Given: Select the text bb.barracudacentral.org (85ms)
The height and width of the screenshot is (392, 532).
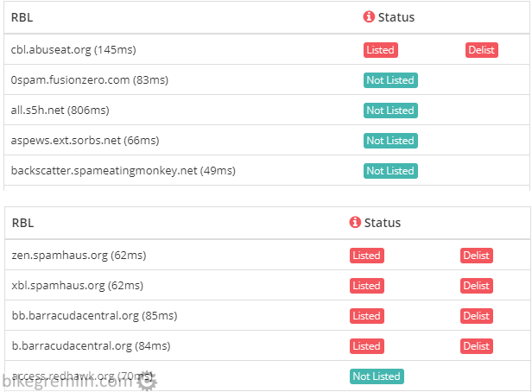Looking at the screenshot, I should click(x=94, y=316).
